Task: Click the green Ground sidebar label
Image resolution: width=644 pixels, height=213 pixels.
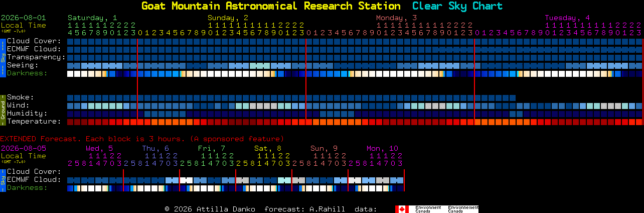Action: [3, 110]
